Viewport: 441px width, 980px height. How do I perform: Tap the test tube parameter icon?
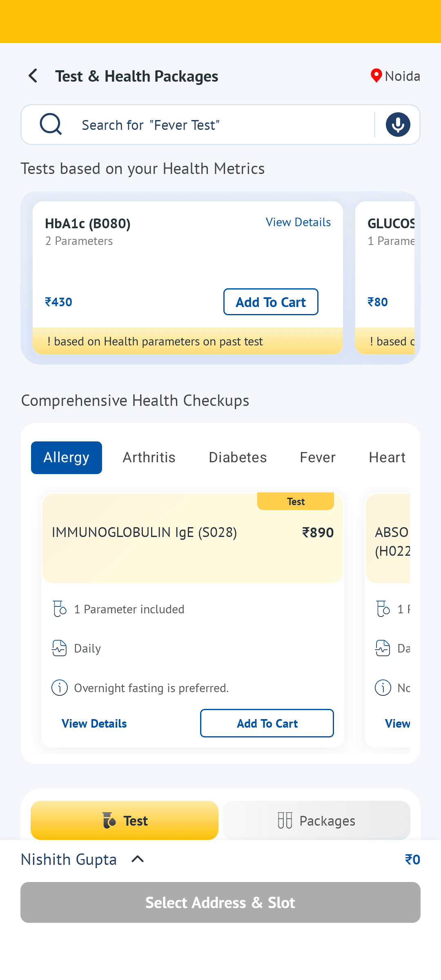(60, 609)
